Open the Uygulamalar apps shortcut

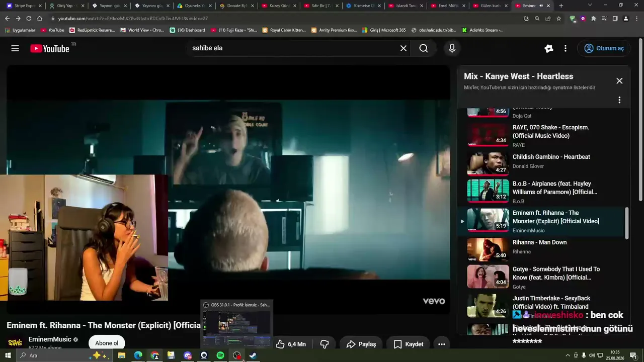click(x=20, y=30)
